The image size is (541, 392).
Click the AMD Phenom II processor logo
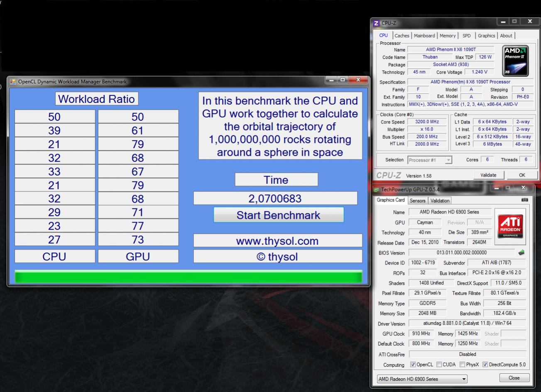click(x=515, y=61)
